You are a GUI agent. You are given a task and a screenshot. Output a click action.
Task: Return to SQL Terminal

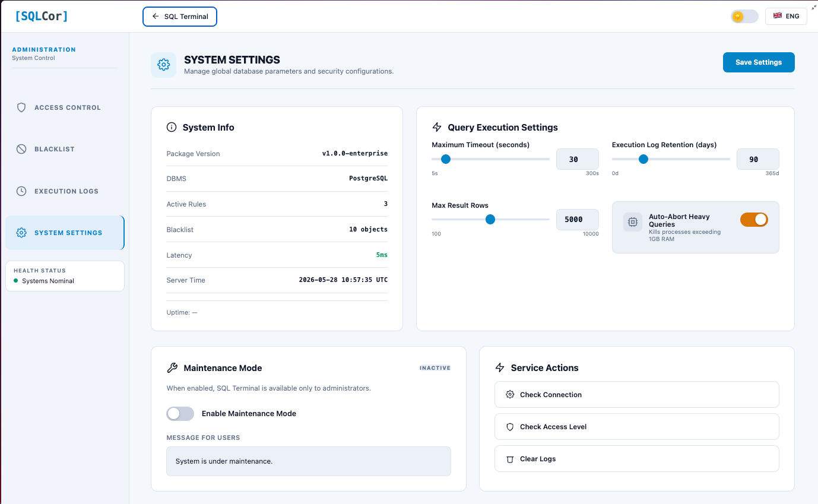click(180, 17)
